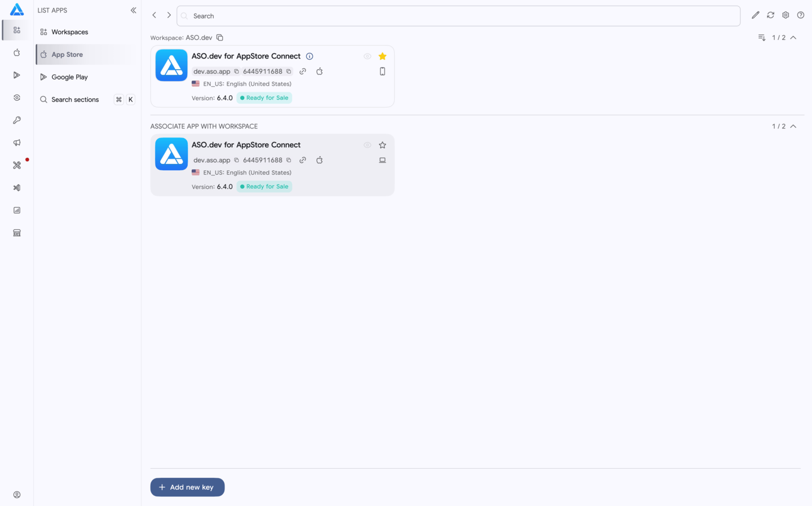
Task: Click the 'dev.aso.app' bundle ID in the Workspace: ASO.dev card
Action: click(212, 72)
